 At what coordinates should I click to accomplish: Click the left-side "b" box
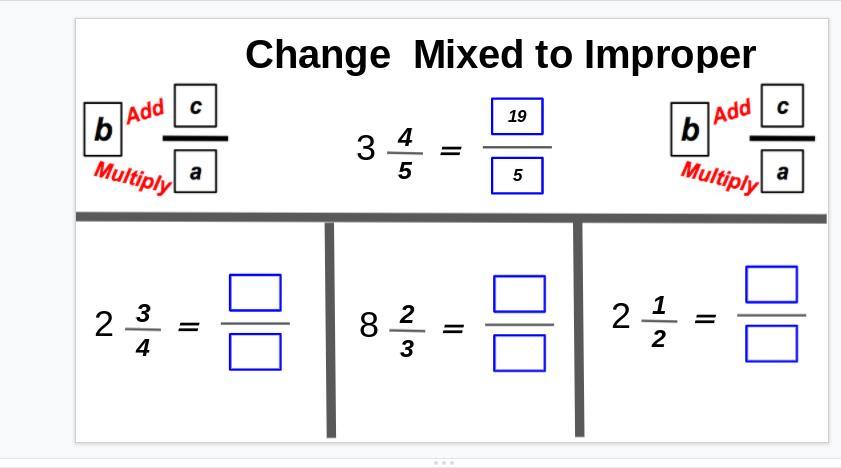click(102, 129)
